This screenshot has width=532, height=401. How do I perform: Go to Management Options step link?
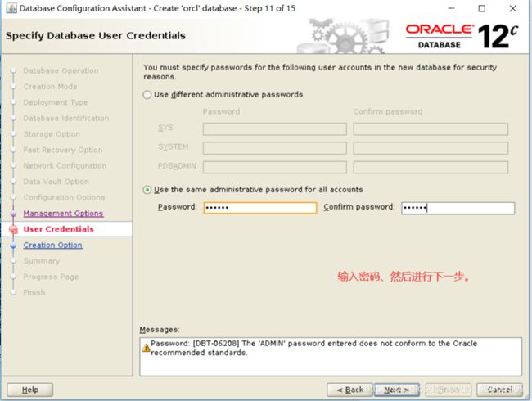pos(64,214)
